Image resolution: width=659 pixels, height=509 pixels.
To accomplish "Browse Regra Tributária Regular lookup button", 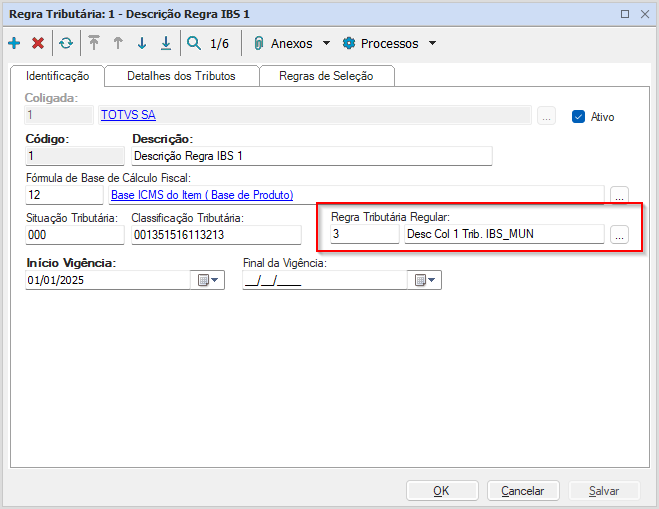I will 619,235.
